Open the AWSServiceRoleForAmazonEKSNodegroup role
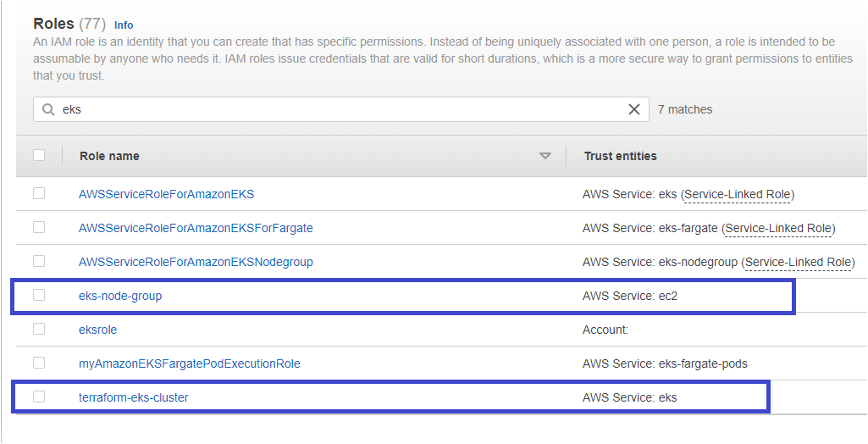 (x=196, y=262)
